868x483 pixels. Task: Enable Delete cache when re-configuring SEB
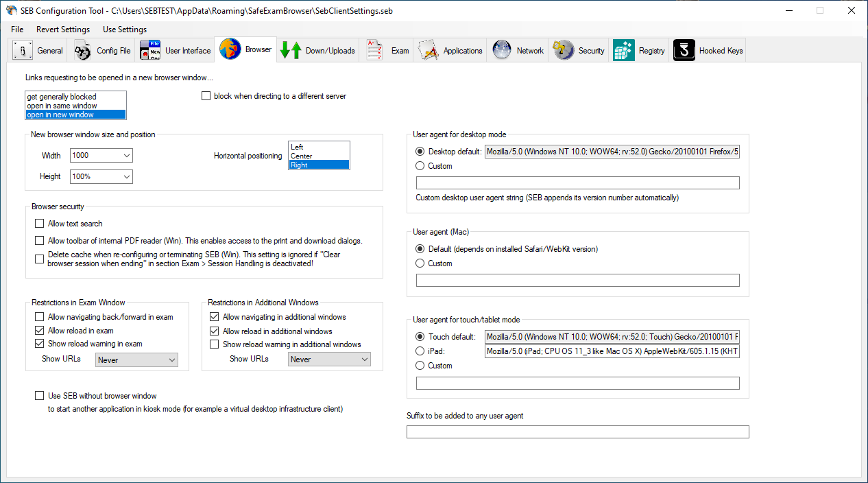[39, 259]
